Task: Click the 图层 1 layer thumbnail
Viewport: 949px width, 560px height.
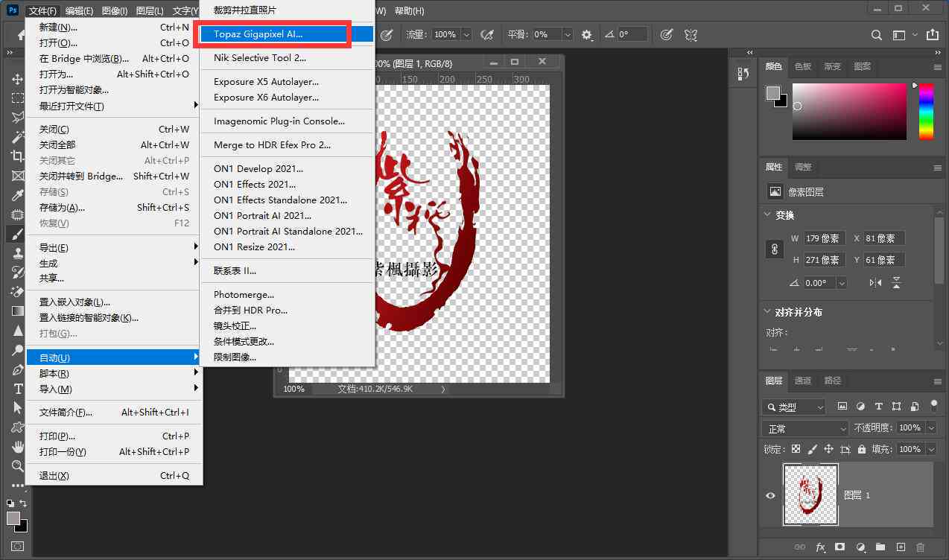Action: tap(810, 494)
